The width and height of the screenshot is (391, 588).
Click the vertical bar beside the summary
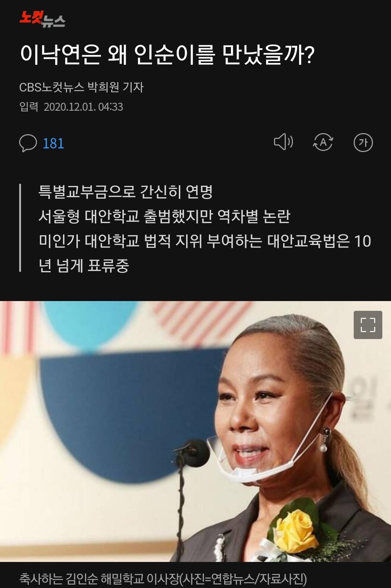20,228
